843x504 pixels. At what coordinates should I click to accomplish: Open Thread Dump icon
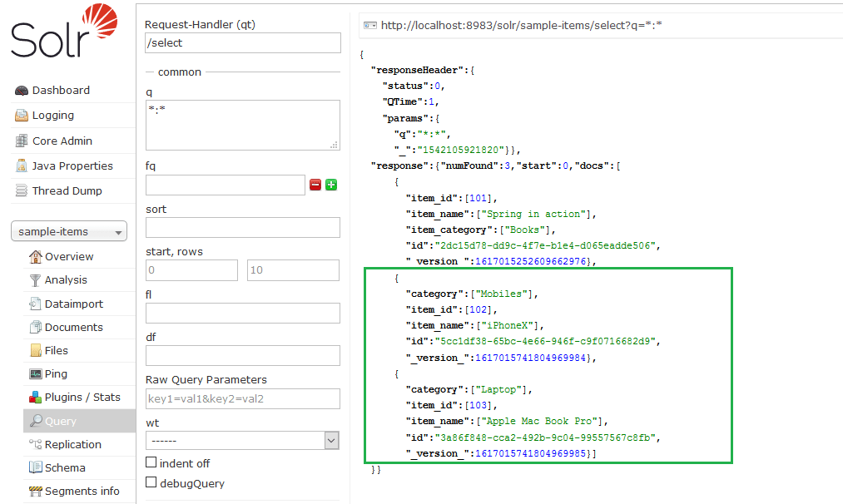coord(22,191)
